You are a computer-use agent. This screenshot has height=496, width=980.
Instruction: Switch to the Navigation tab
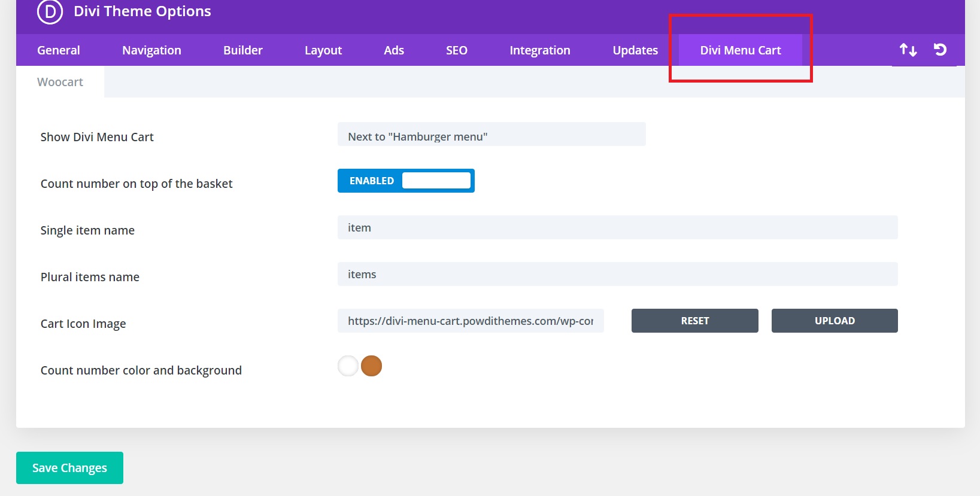(x=151, y=50)
